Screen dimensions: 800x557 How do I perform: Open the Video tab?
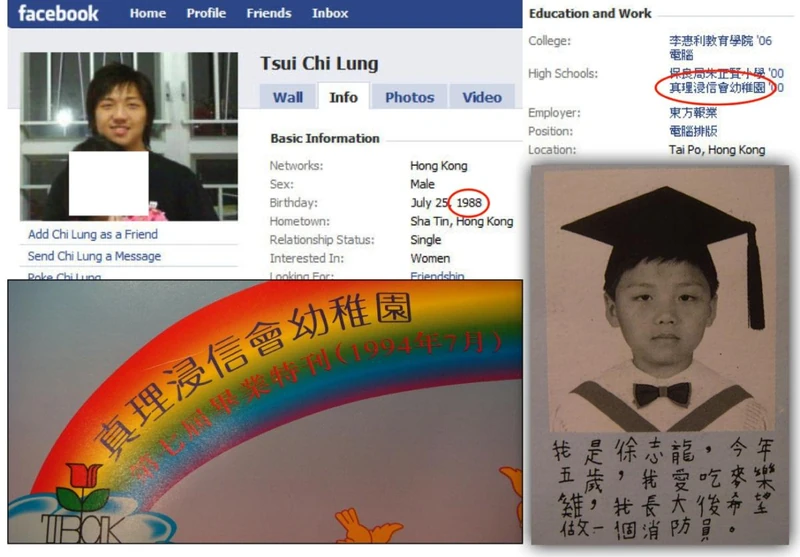[x=482, y=97]
